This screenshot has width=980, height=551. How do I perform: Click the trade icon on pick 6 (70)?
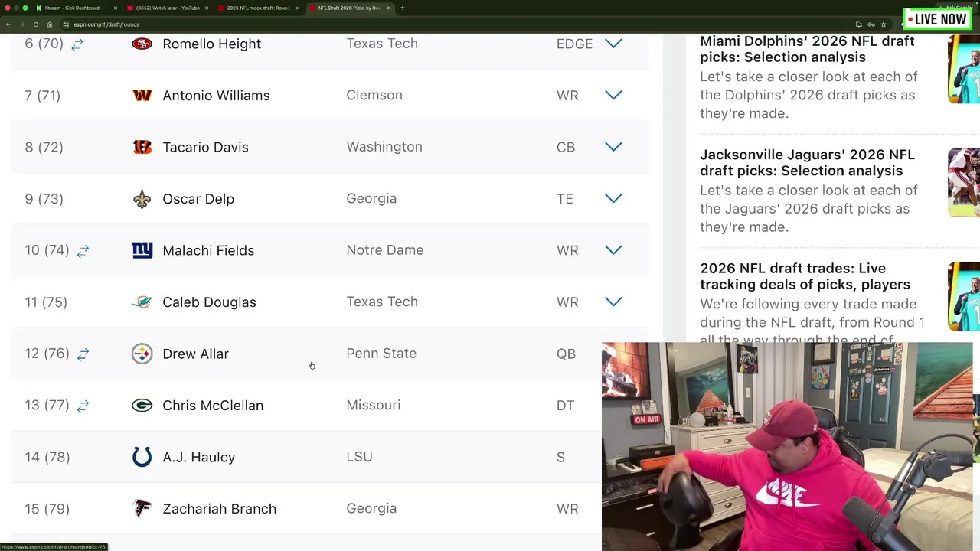(77, 45)
